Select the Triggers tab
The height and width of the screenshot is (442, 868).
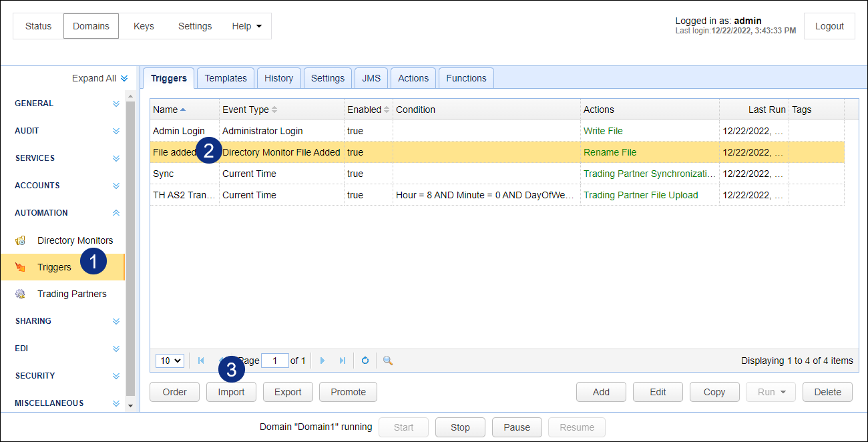pos(169,78)
